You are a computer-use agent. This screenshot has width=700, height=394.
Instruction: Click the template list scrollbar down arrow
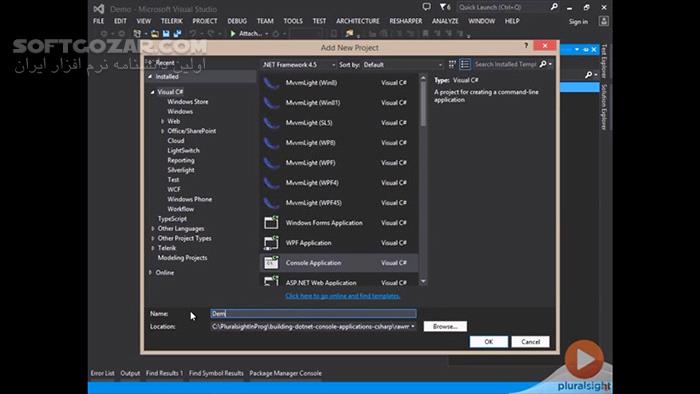(x=423, y=282)
